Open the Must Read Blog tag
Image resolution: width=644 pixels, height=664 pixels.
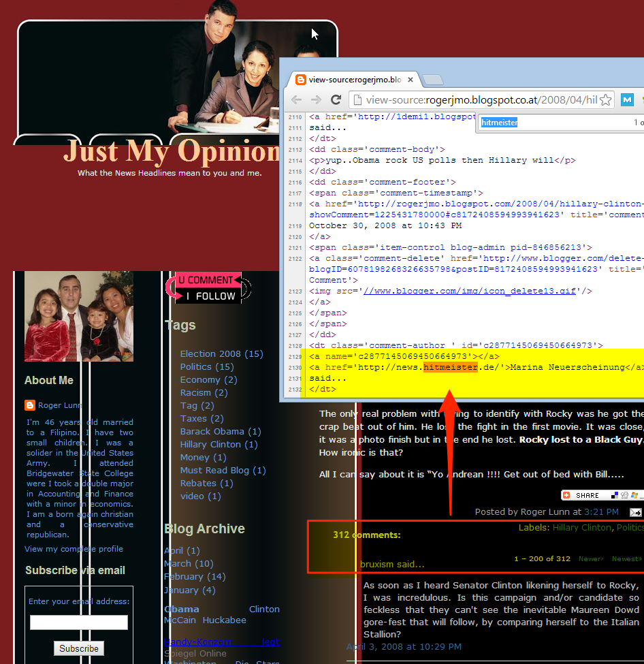click(x=223, y=471)
